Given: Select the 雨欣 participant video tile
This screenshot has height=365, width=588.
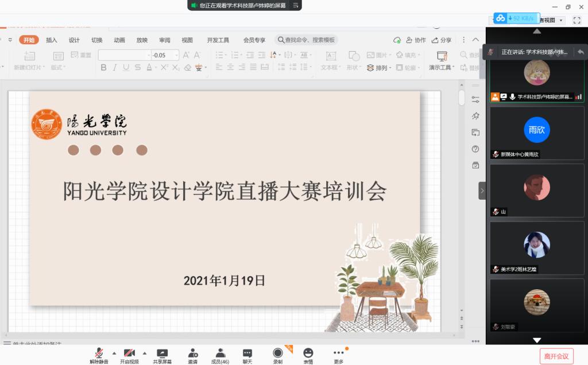Looking at the screenshot, I should pos(537,133).
